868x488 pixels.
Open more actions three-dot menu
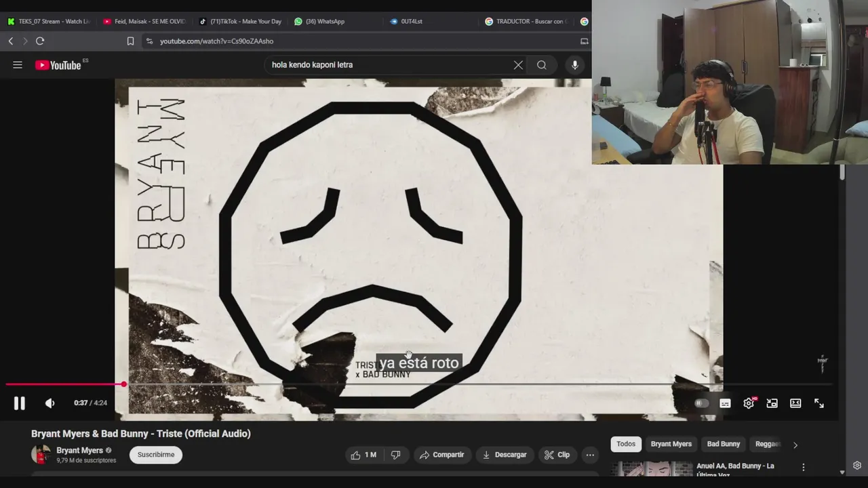coord(590,455)
